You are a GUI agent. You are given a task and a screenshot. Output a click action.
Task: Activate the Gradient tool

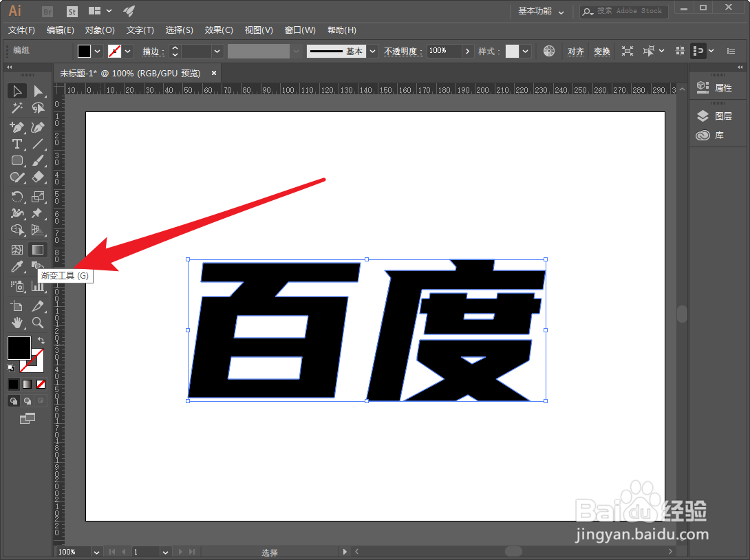(38, 250)
